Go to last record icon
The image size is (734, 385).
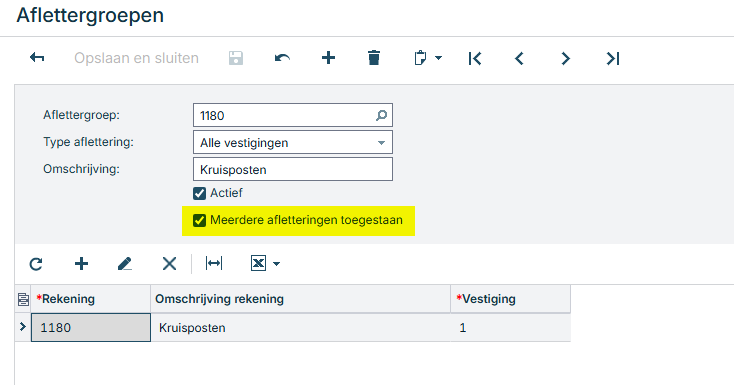[613, 59]
